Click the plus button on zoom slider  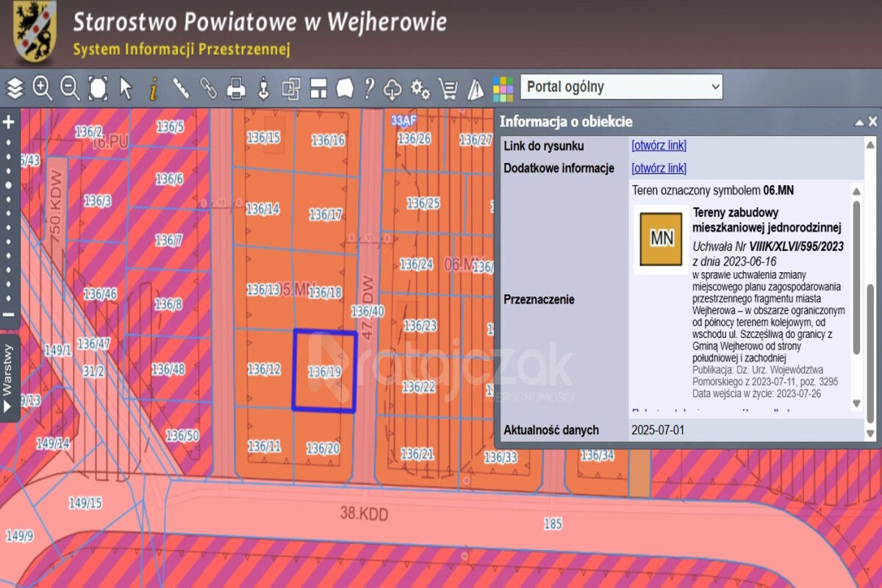coord(9,122)
